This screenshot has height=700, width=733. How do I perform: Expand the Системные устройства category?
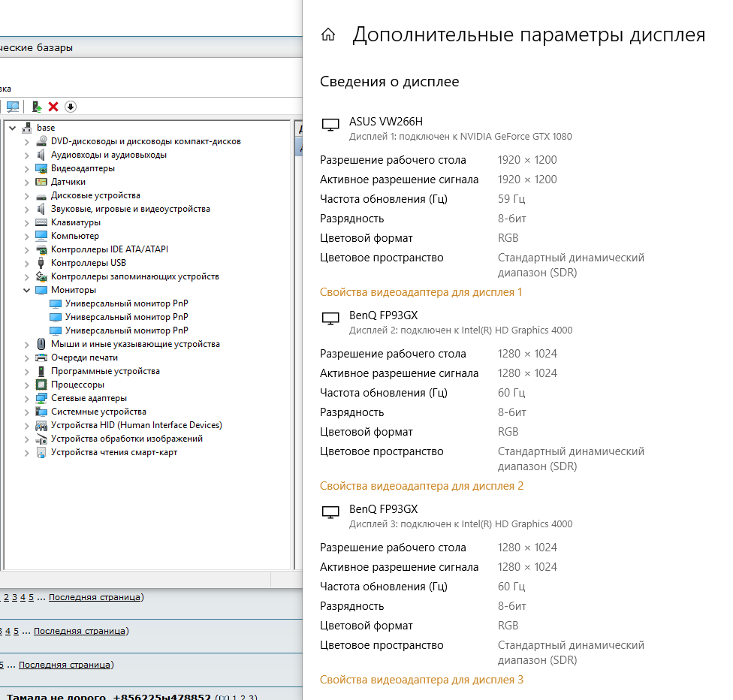[x=26, y=412]
